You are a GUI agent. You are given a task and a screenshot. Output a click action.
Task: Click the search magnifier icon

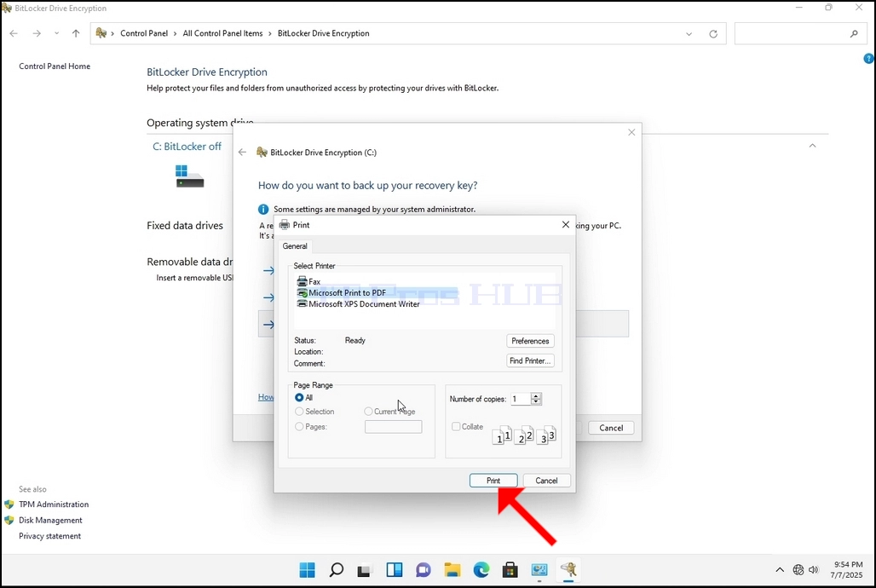[854, 33]
